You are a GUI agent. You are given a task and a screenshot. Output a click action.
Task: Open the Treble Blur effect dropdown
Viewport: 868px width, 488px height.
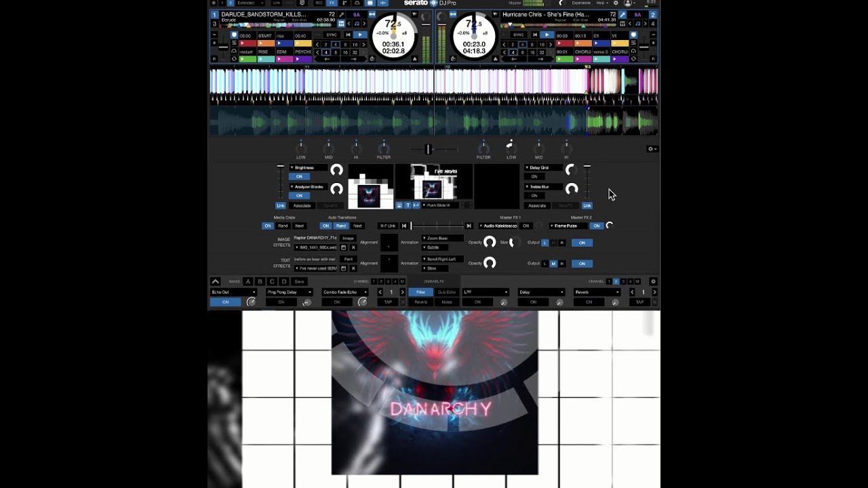tap(543, 186)
